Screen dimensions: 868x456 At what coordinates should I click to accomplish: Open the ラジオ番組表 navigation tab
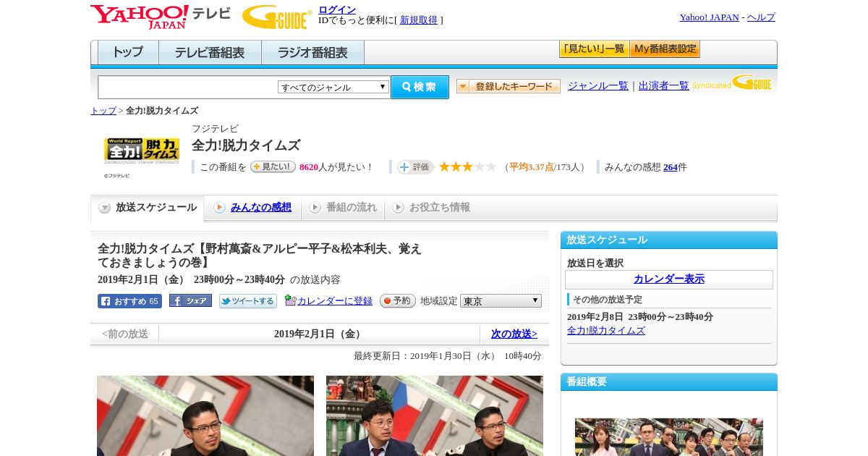click(312, 53)
